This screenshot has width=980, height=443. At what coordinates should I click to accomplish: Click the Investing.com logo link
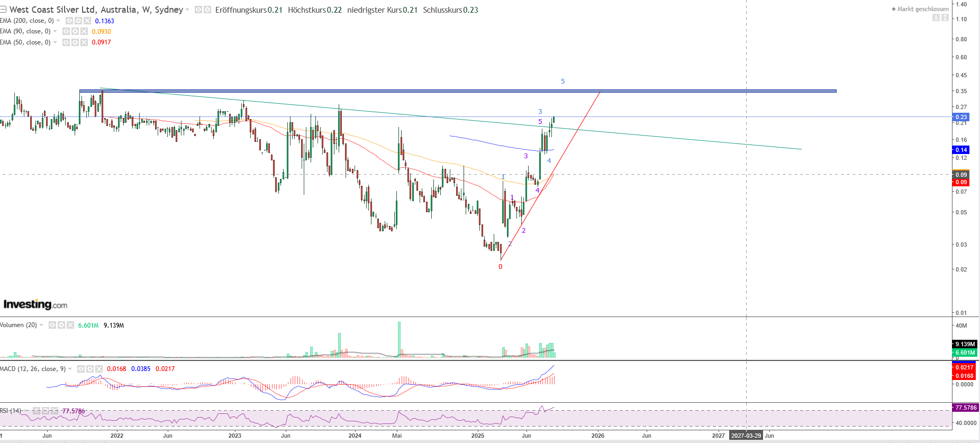click(35, 304)
